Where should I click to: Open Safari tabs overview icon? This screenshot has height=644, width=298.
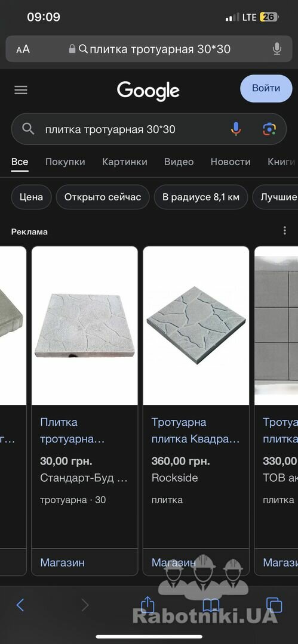(274, 605)
